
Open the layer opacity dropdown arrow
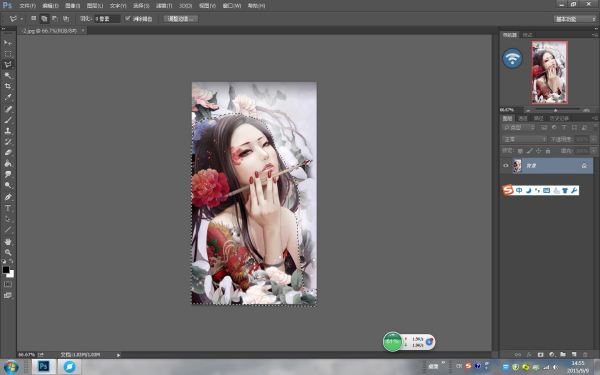[593, 139]
